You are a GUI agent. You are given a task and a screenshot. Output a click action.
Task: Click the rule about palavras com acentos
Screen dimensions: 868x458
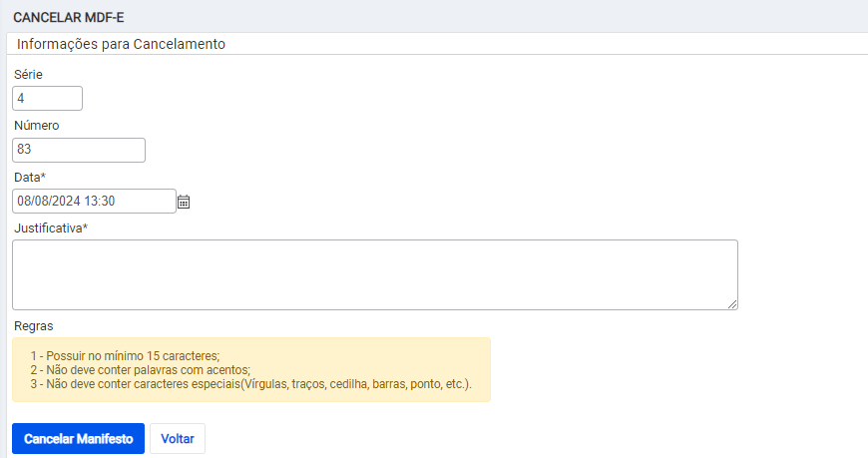pos(141,370)
